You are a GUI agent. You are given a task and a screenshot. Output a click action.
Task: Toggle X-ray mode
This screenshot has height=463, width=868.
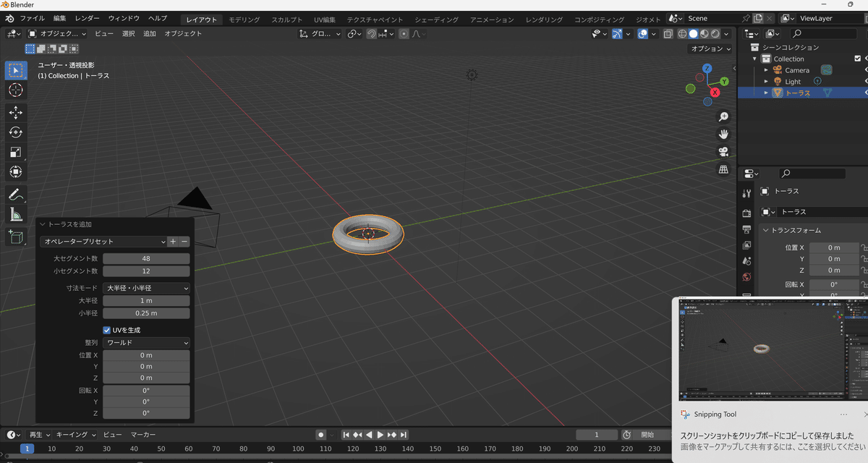[x=668, y=34]
